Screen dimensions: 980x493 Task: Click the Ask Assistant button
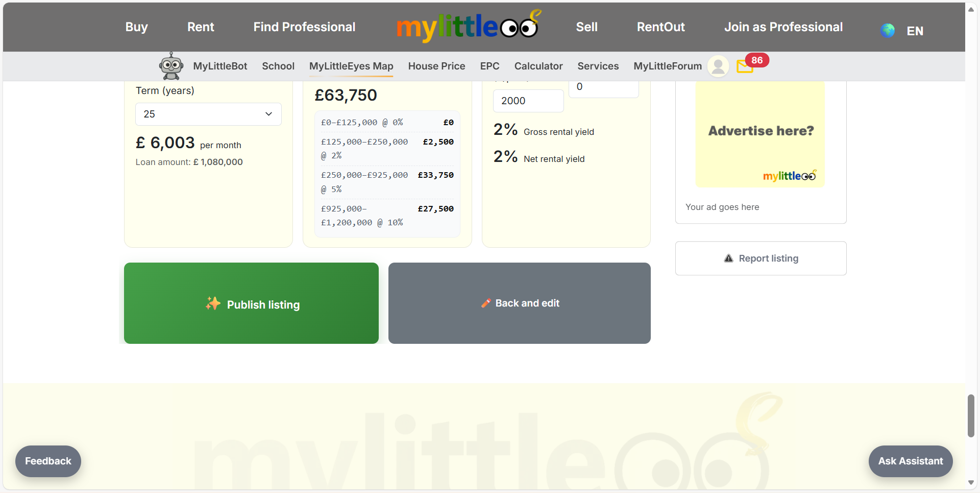pyautogui.click(x=910, y=461)
